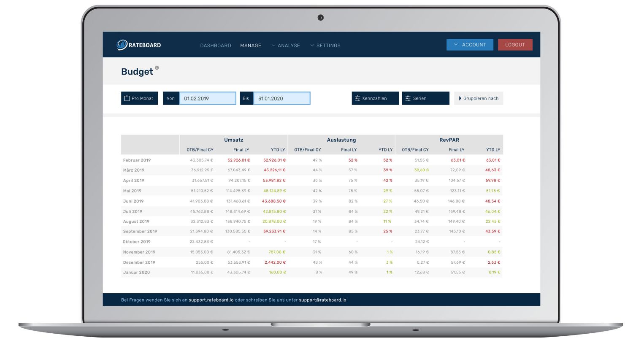Click the Umsatz OTB/Final CY column header
Screen dimensions: 644x362
[200, 150]
